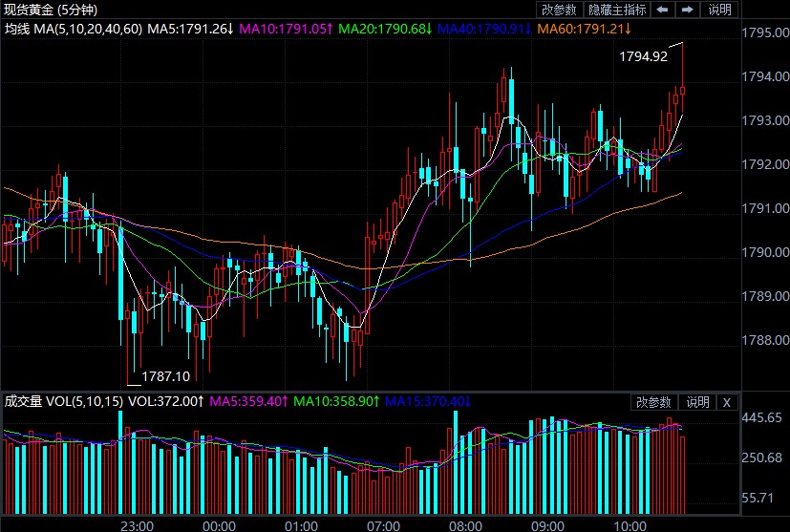Click the 09:00 time axis label

tap(547, 526)
